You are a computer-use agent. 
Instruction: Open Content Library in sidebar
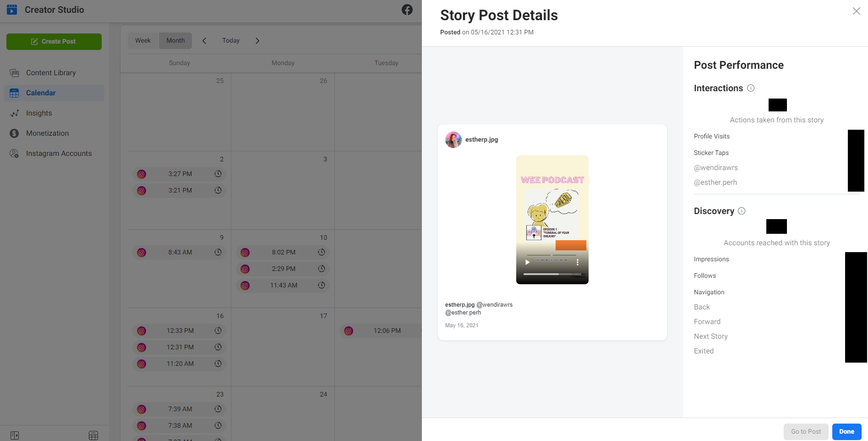pos(54,73)
